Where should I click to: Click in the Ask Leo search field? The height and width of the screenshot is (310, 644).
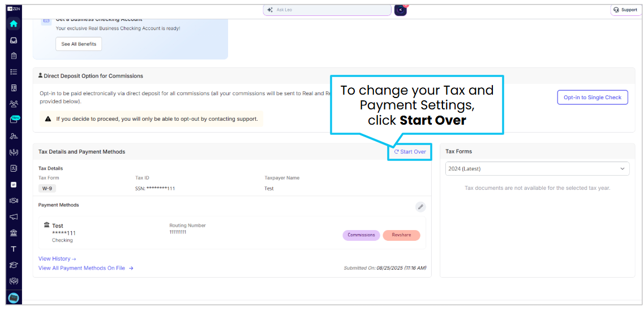[327, 10]
